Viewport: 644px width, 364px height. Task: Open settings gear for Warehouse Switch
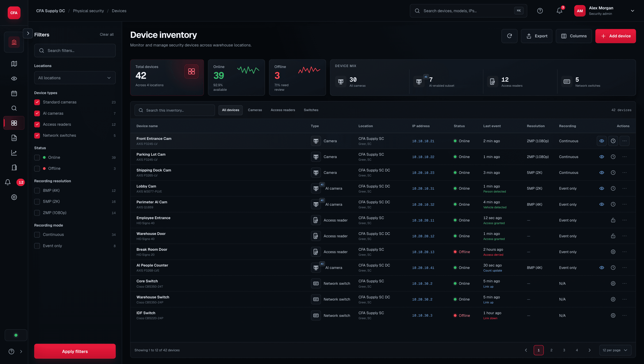[x=613, y=299]
